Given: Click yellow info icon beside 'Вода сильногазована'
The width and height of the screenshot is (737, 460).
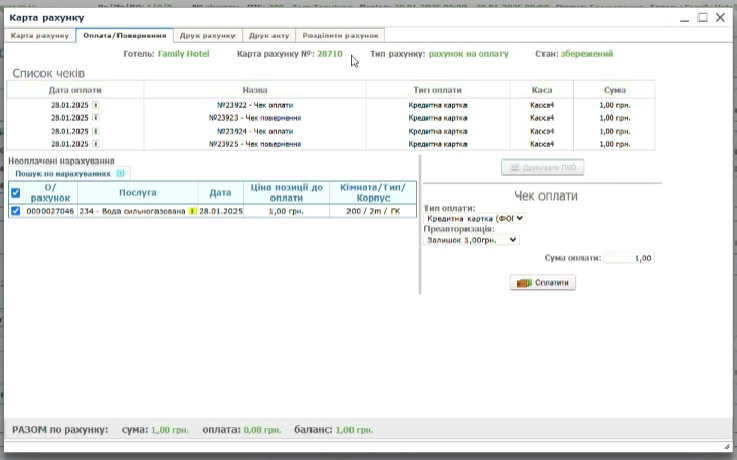Looking at the screenshot, I should click(x=192, y=212).
